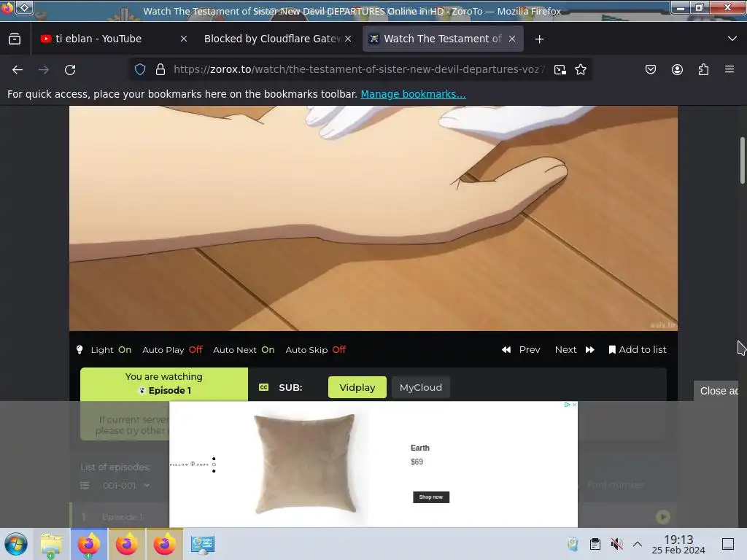
Task: Unmute the volume tray icon
Action: 616,544
